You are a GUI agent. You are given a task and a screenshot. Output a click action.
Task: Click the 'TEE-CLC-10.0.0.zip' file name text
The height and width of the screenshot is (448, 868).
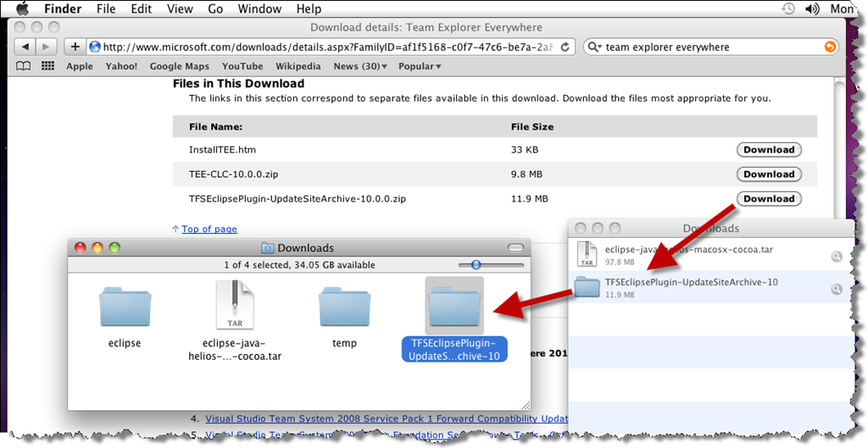click(x=234, y=174)
